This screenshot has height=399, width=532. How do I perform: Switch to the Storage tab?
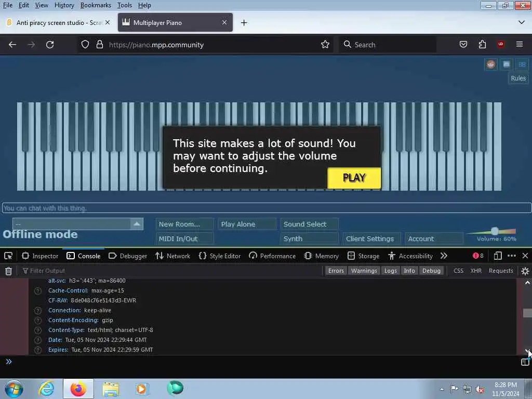click(x=363, y=256)
